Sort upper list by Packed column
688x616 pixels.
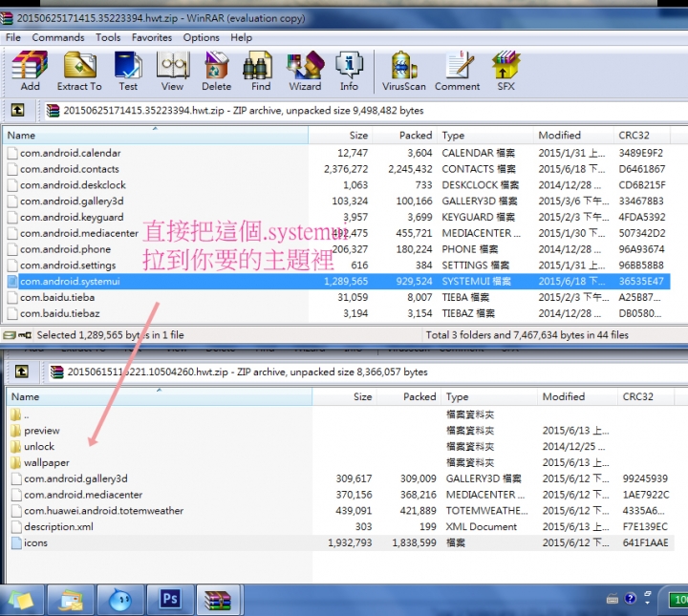[x=404, y=135]
